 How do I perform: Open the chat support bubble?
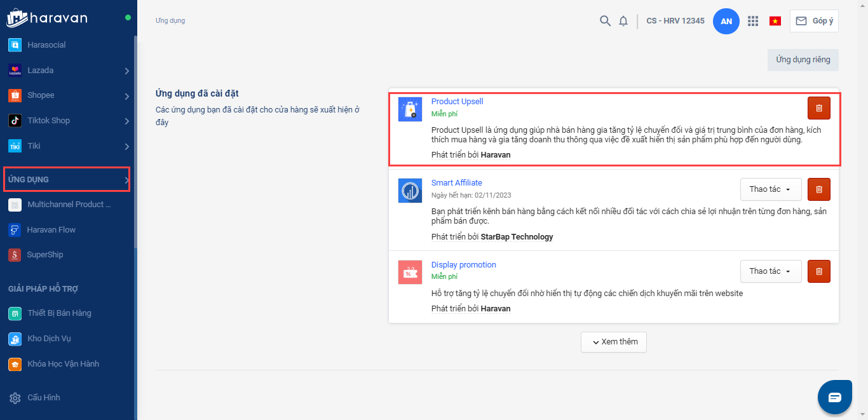[834, 397]
